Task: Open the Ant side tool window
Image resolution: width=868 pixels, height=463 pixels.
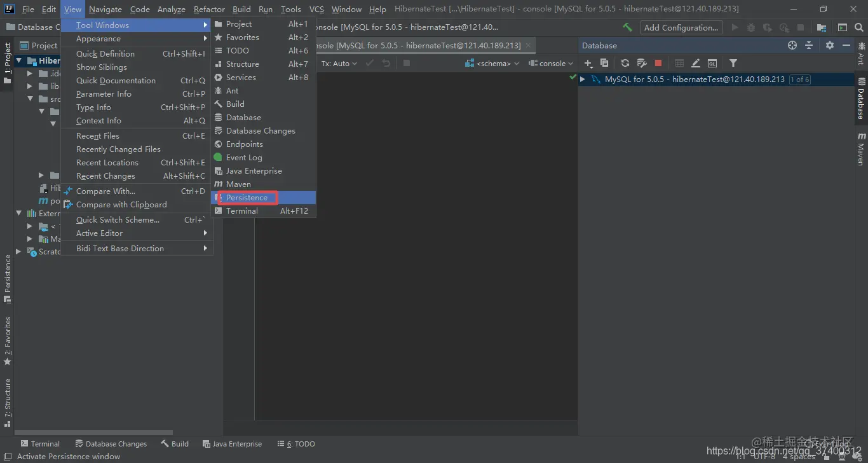Action: point(862,53)
